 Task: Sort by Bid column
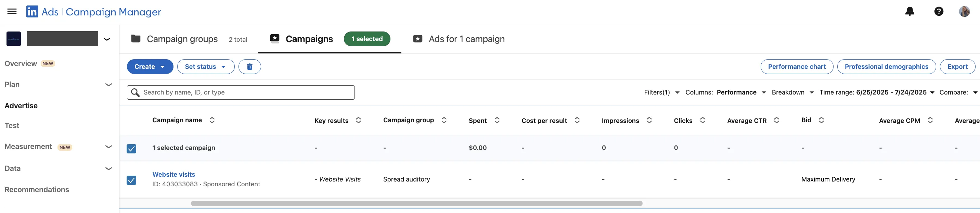821,120
